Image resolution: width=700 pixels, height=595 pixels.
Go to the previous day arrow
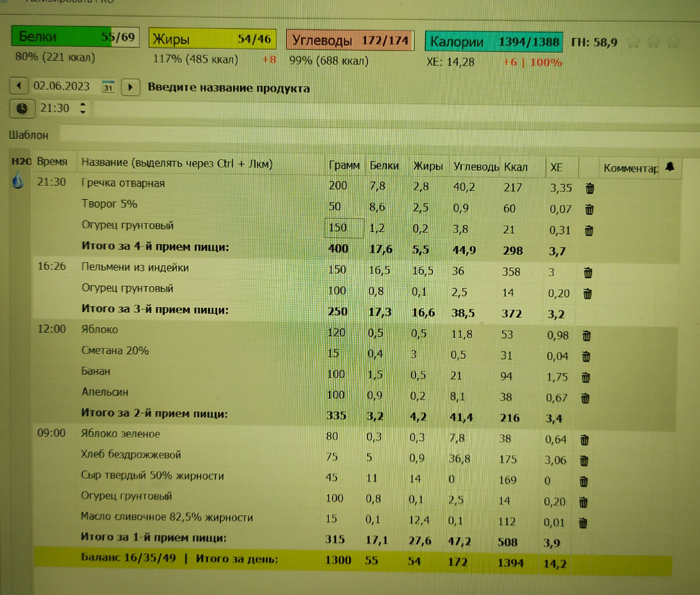point(19,86)
